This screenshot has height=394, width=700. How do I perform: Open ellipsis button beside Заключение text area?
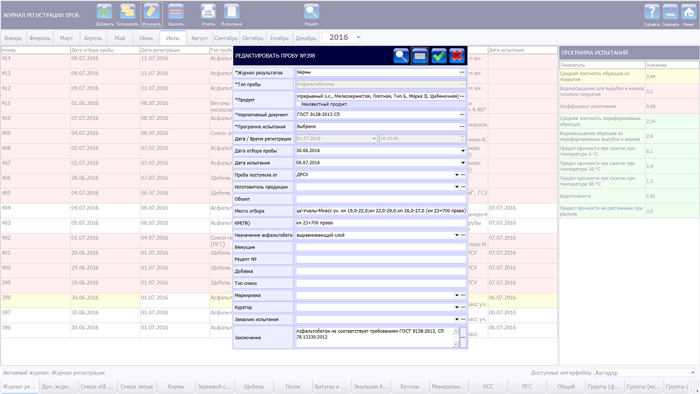463,338
